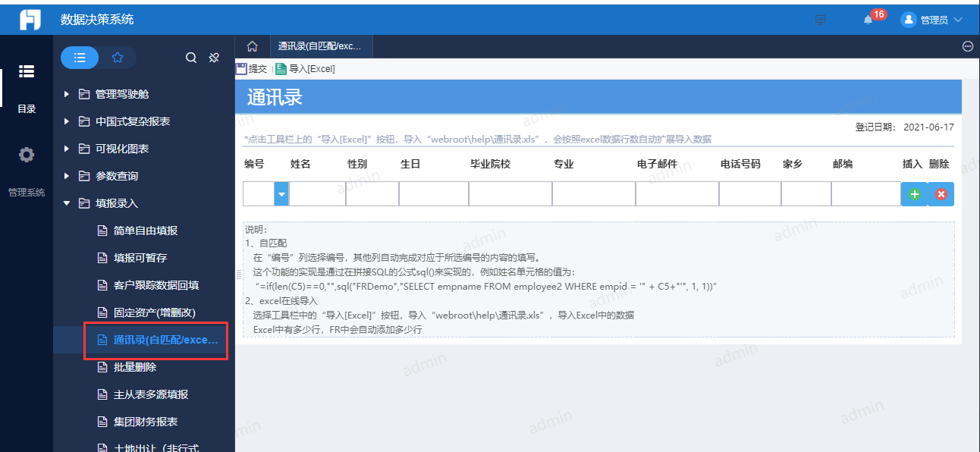Click the 导入[Excel] toolbar button

pos(305,68)
